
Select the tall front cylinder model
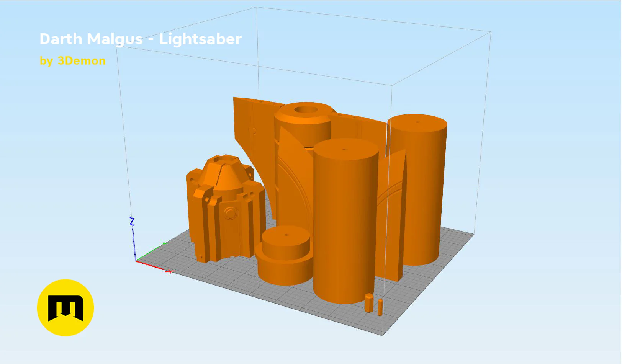tap(346, 221)
